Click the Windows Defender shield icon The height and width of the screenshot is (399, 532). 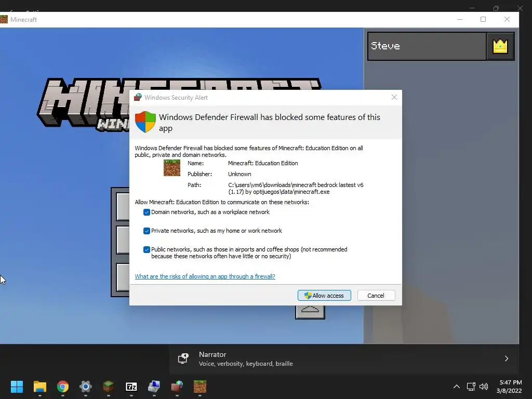[x=145, y=122]
